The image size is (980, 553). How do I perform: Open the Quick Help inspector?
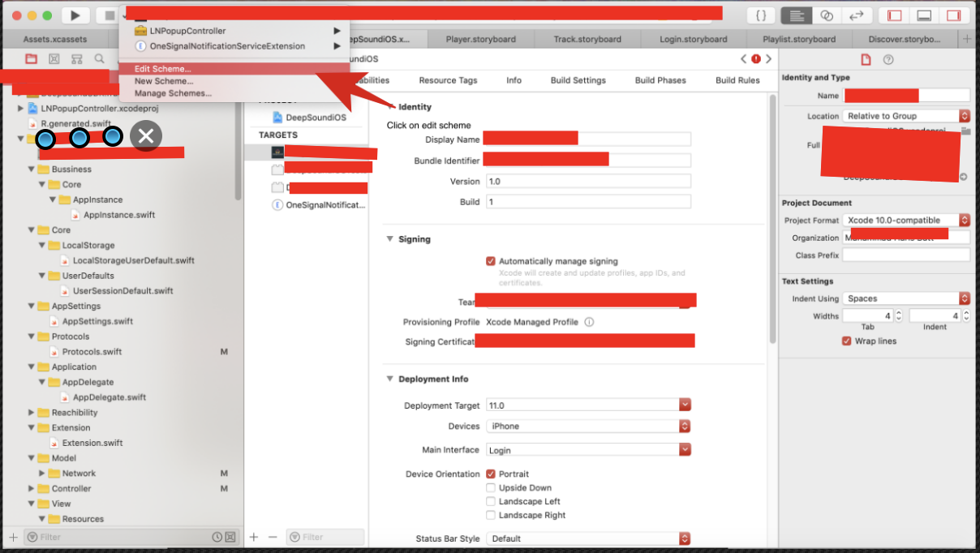pyautogui.click(x=888, y=59)
